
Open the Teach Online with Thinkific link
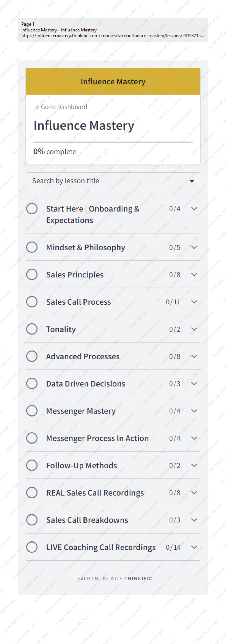[113, 579]
